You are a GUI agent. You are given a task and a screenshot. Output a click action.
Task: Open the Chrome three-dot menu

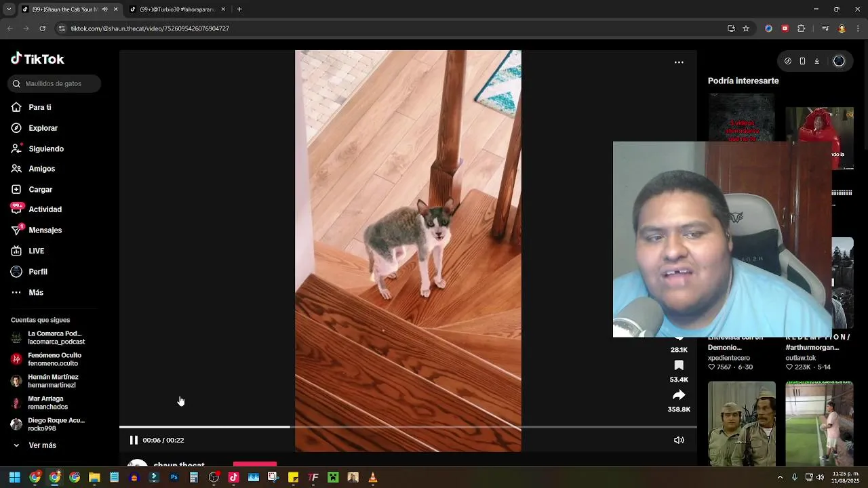858,28
